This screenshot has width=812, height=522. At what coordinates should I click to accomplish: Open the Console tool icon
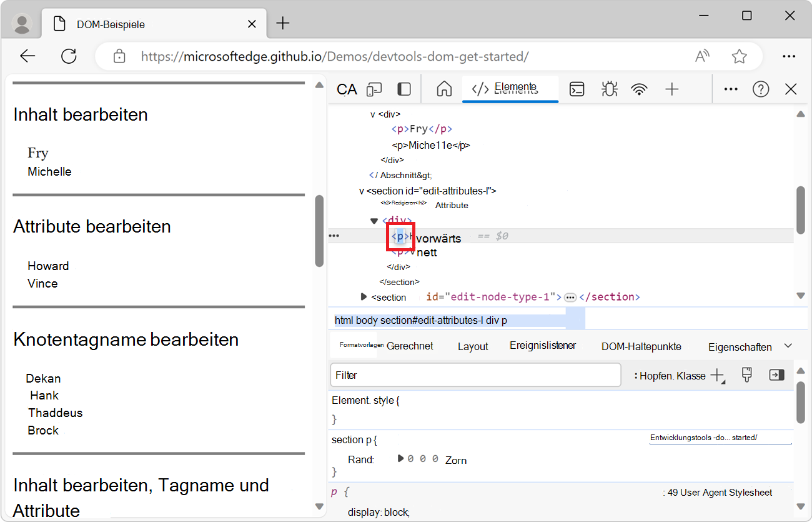click(x=577, y=89)
